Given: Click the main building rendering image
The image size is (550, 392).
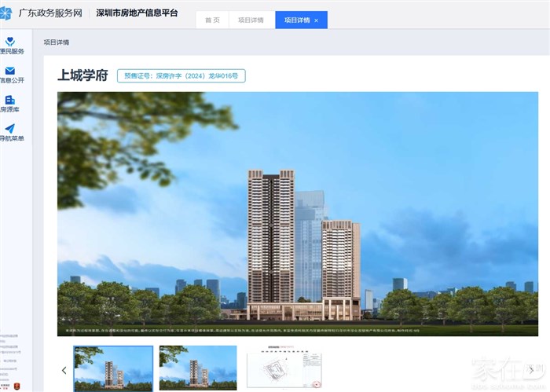Looking at the screenshot, I should click(x=297, y=213).
